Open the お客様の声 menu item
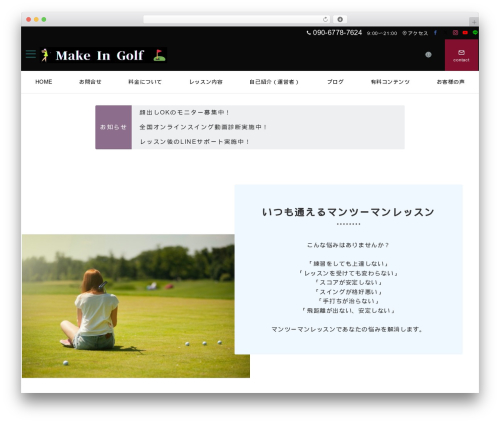Viewport: 500px width, 423px height. [450, 82]
